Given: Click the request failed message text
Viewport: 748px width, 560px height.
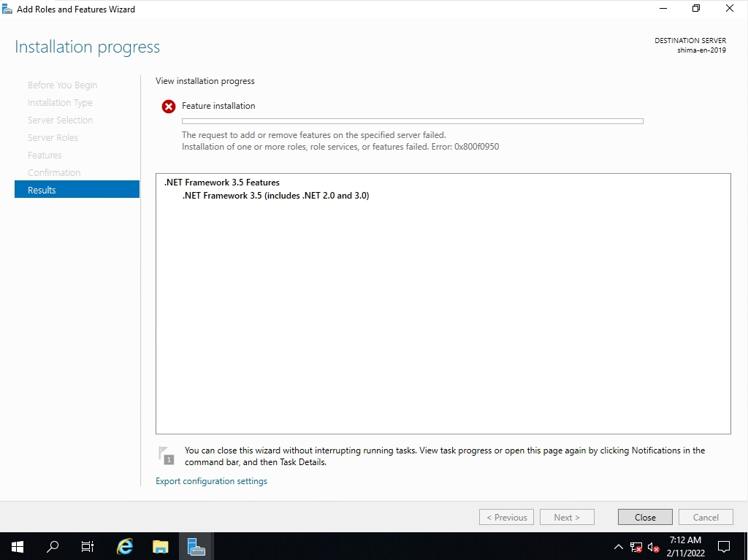Looking at the screenshot, I should click(x=314, y=135).
